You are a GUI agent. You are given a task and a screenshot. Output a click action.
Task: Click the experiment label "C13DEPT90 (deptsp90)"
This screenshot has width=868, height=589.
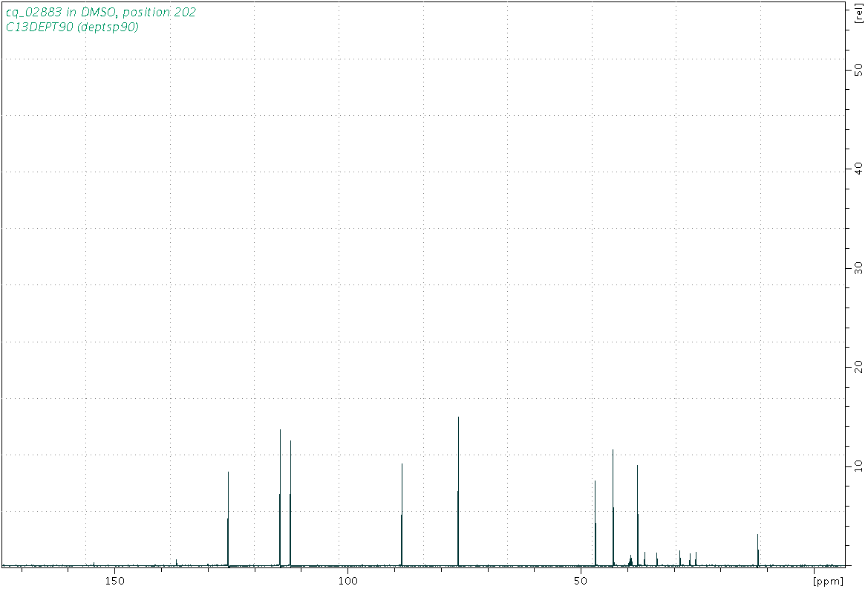coord(72,27)
